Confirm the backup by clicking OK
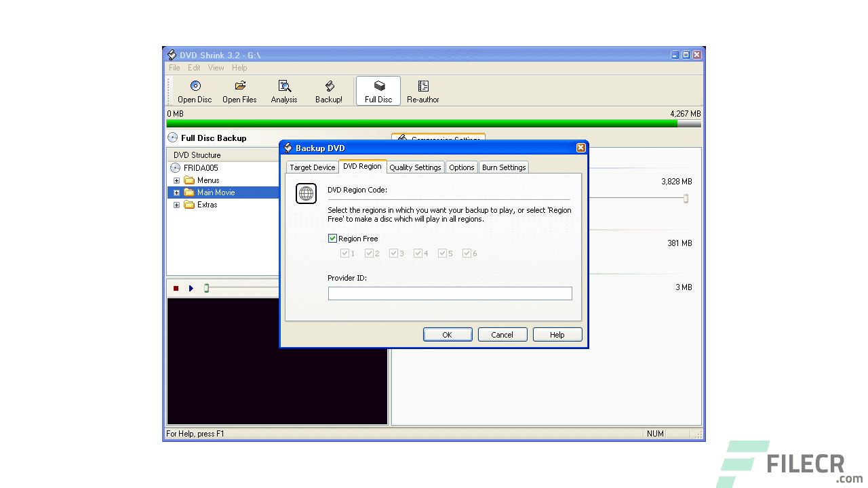This screenshot has width=868, height=488. click(x=447, y=334)
